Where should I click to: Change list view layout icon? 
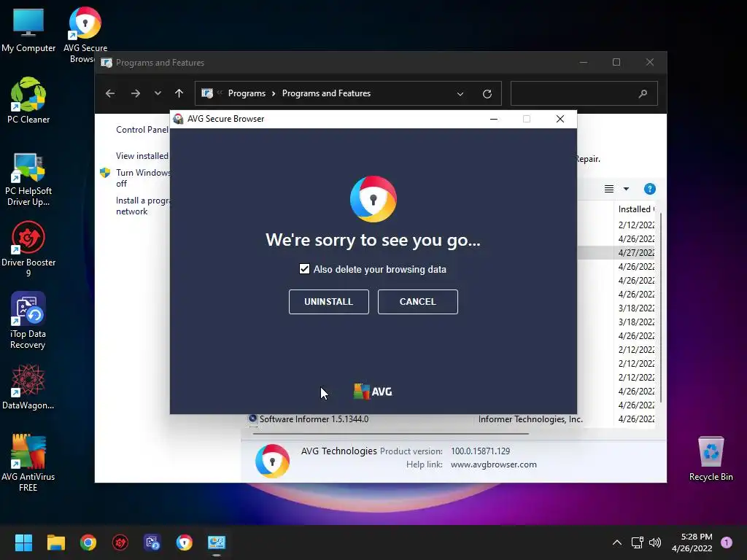[609, 189]
